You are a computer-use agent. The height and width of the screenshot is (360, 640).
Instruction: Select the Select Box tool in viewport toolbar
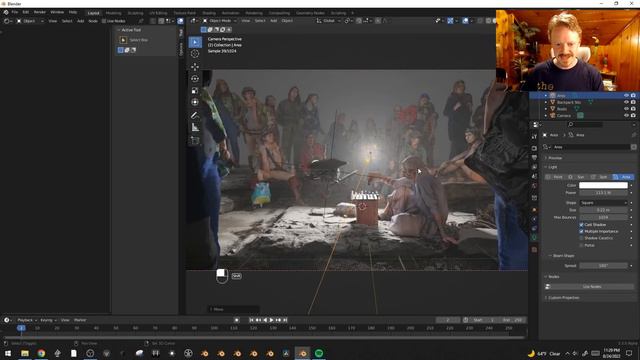tap(195, 42)
